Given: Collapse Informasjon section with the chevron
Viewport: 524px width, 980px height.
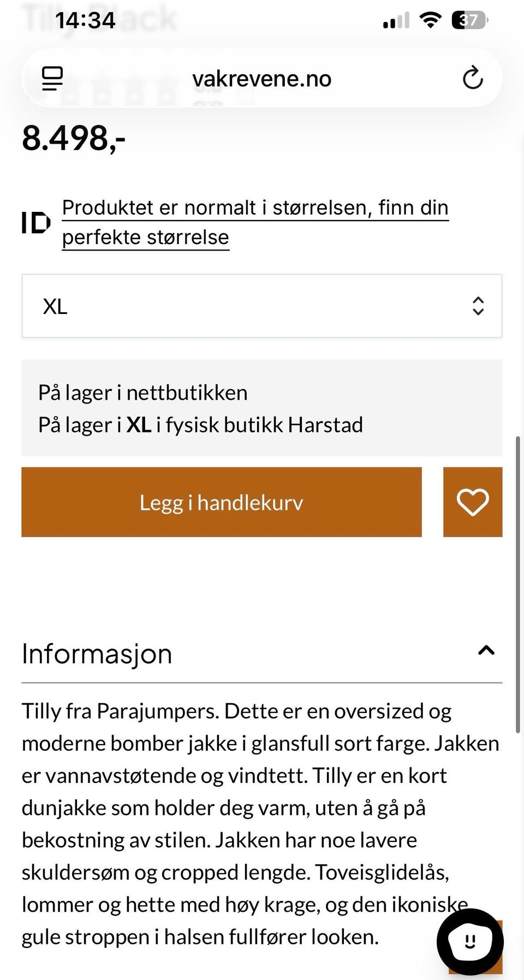Looking at the screenshot, I should click(x=486, y=651).
